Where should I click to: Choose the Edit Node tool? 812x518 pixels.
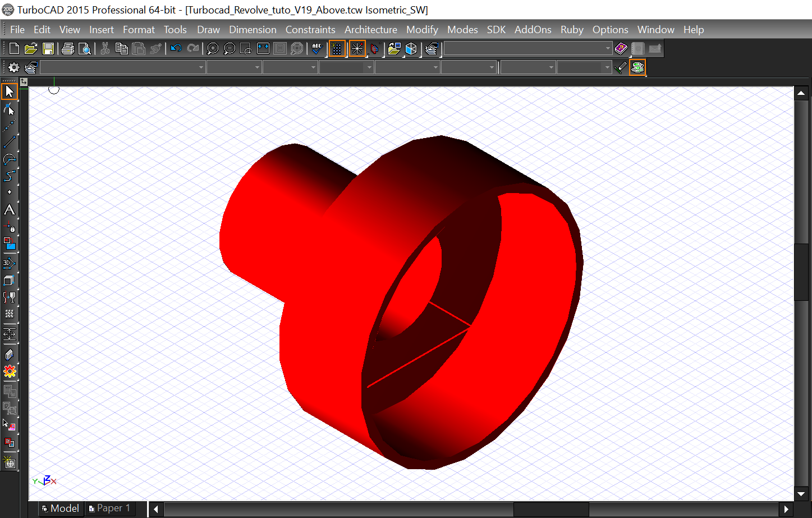tap(10, 109)
